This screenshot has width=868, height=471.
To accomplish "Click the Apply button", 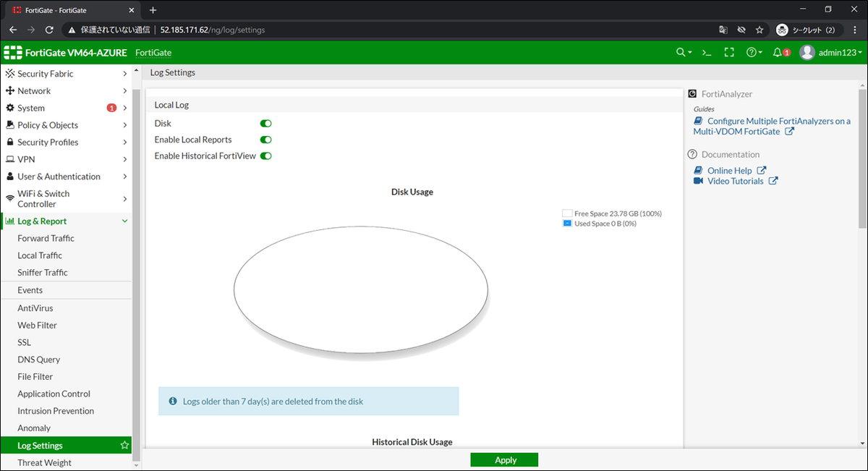I will (x=504, y=460).
